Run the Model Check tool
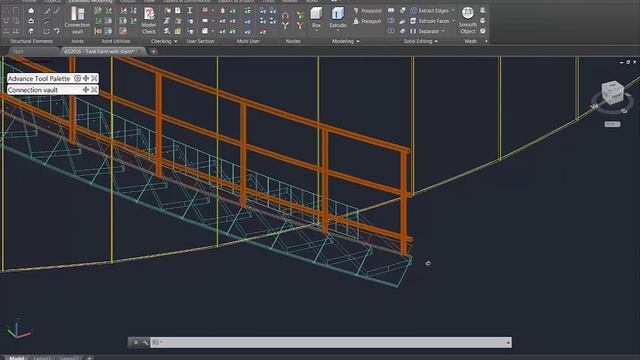The image size is (640, 360). tap(149, 20)
